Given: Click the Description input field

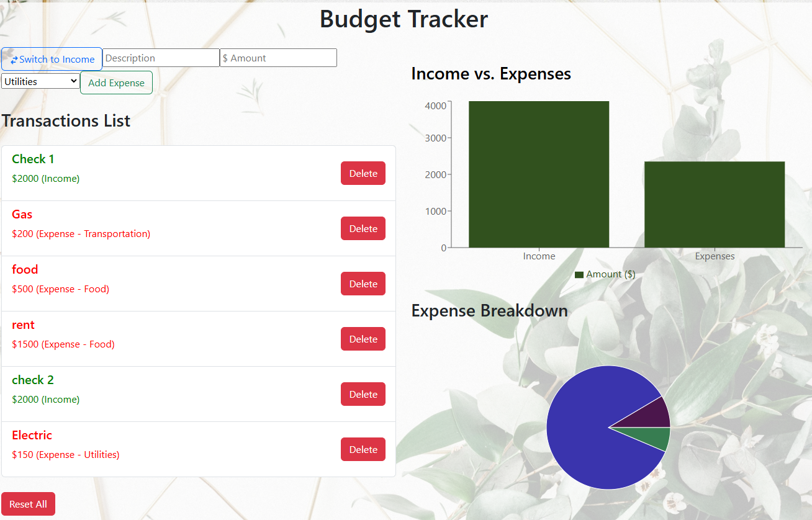Looking at the screenshot, I should point(161,58).
